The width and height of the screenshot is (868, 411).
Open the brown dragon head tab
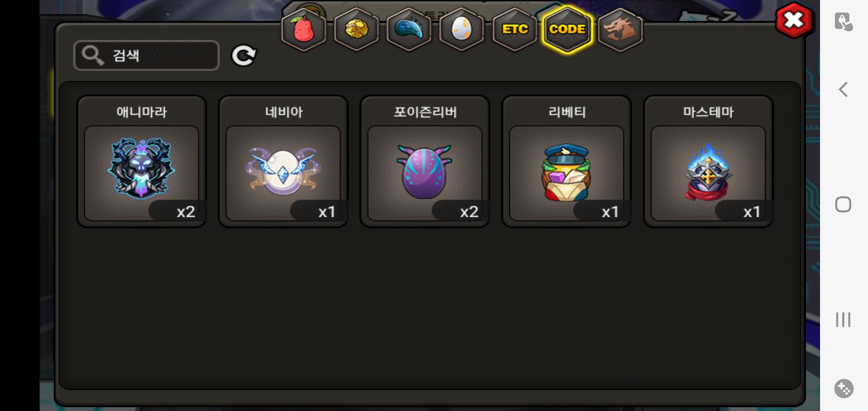point(620,29)
